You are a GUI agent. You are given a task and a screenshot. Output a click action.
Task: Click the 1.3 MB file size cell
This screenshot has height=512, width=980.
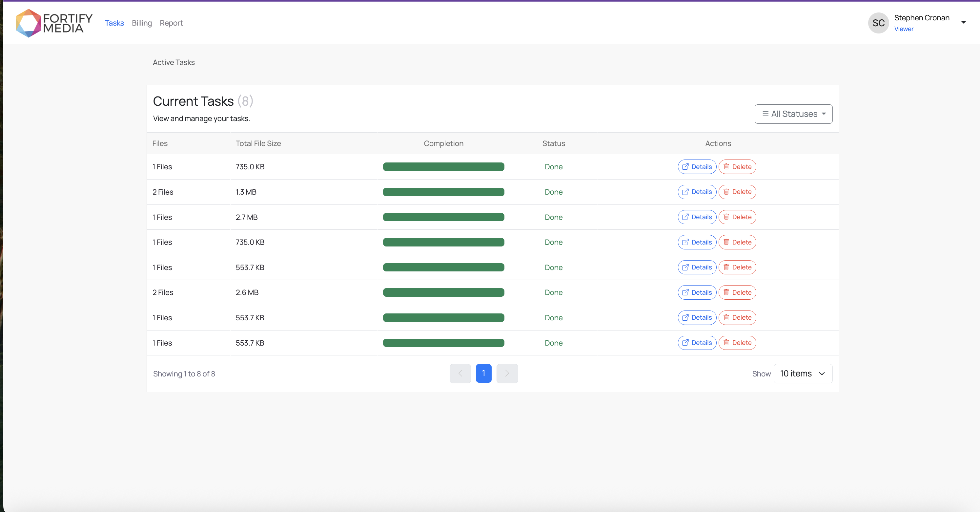[246, 192]
